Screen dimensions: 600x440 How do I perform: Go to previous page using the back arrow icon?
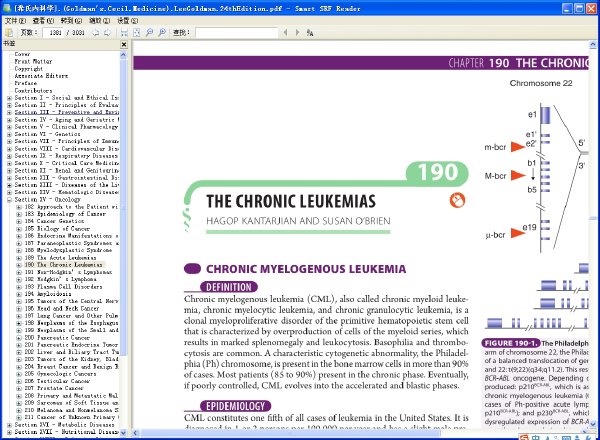95,33
